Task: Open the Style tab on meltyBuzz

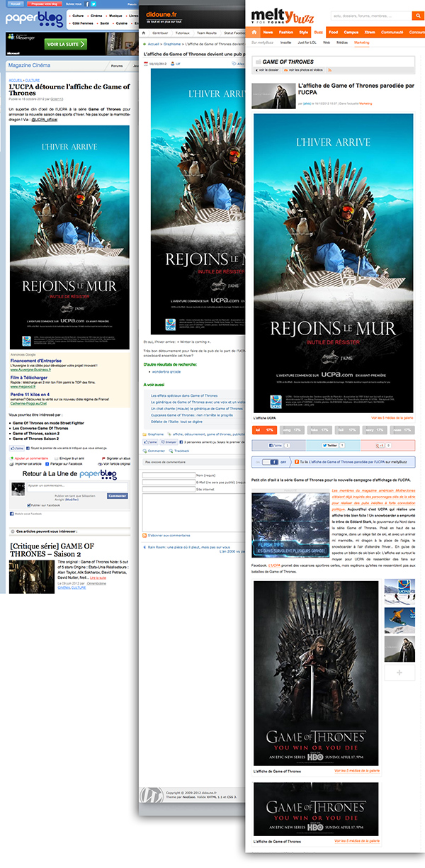Action: pos(303,33)
